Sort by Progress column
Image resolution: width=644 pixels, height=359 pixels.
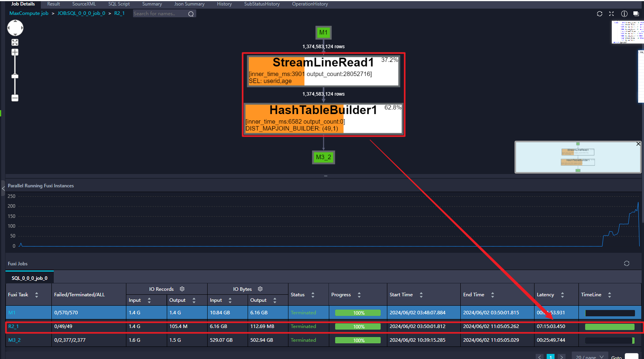point(359,295)
